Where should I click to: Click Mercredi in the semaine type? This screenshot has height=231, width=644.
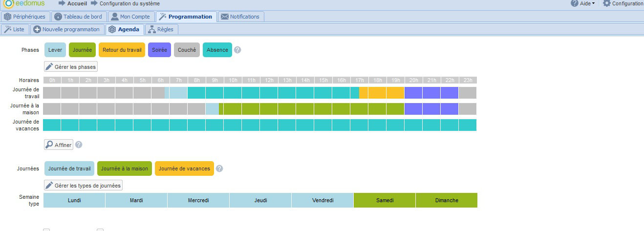[198, 200]
